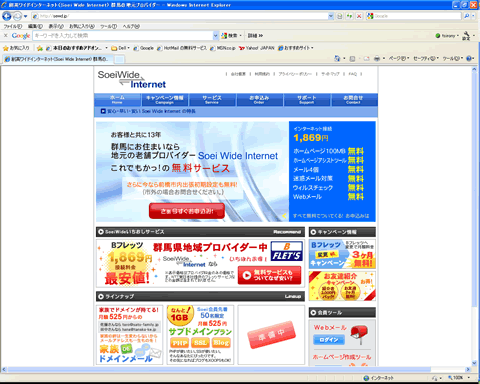This screenshot has height=384, width=480.
Task: Click the Home icon in the command bar
Action: click(337, 59)
